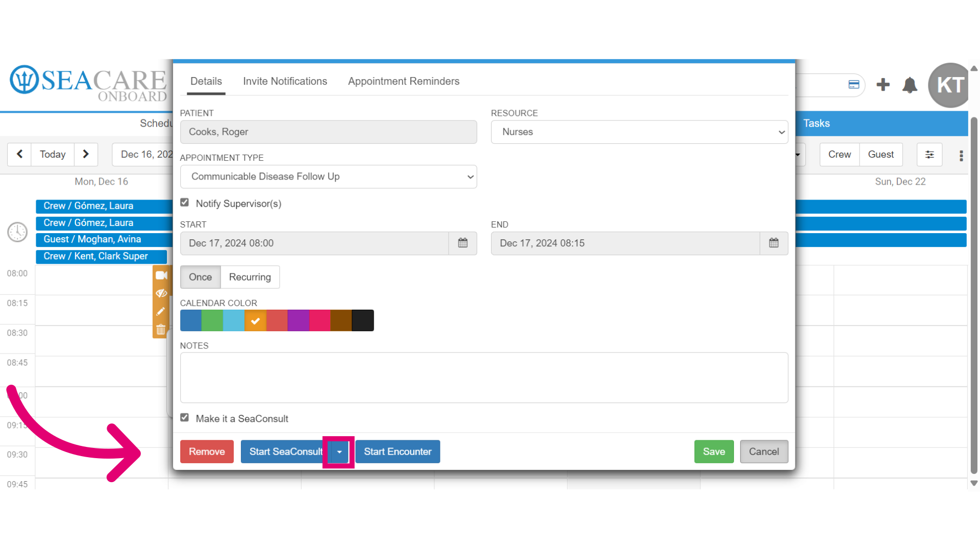Click the plus add icon in the header

[883, 85]
